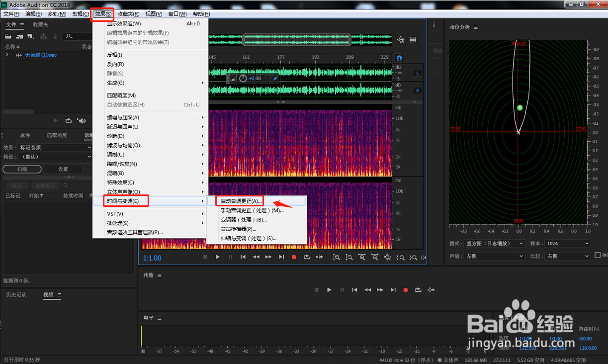Click Zoom In Time icon
608x364 pixels.
coord(362,257)
